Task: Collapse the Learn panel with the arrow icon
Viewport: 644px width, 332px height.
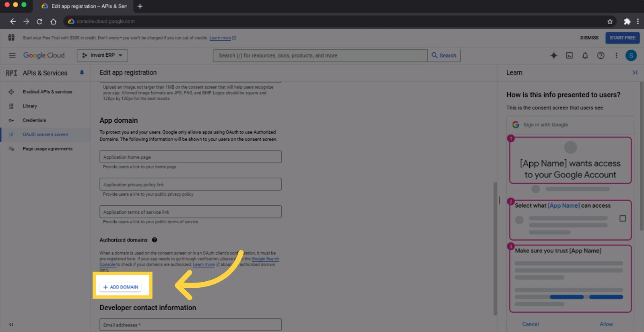Action: pos(635,72)
